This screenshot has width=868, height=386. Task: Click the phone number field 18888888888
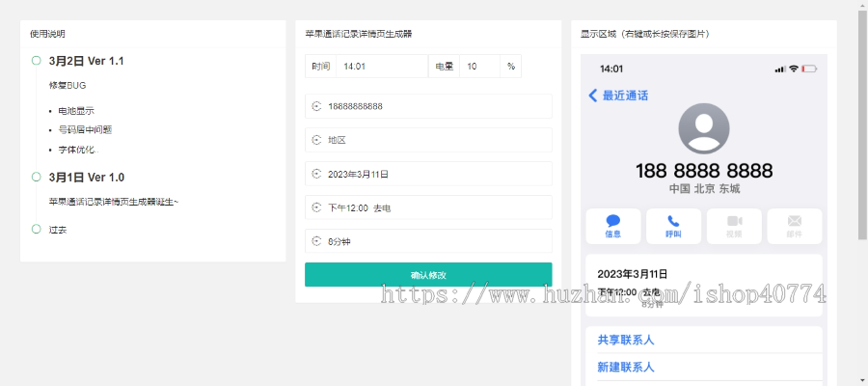[x=428, y=106]
